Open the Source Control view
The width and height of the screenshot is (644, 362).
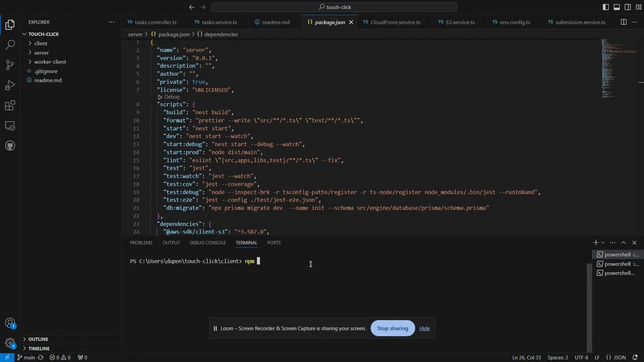10,65
